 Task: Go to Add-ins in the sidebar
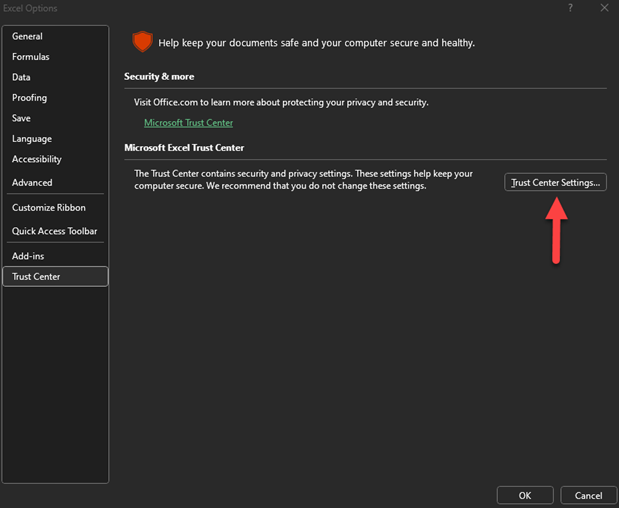point(28,256)
